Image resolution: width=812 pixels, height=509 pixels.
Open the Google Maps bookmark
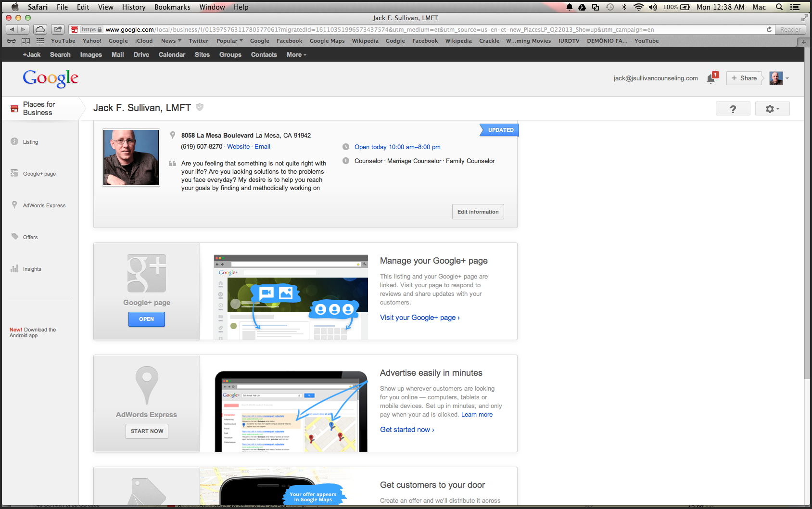[327, 41]
